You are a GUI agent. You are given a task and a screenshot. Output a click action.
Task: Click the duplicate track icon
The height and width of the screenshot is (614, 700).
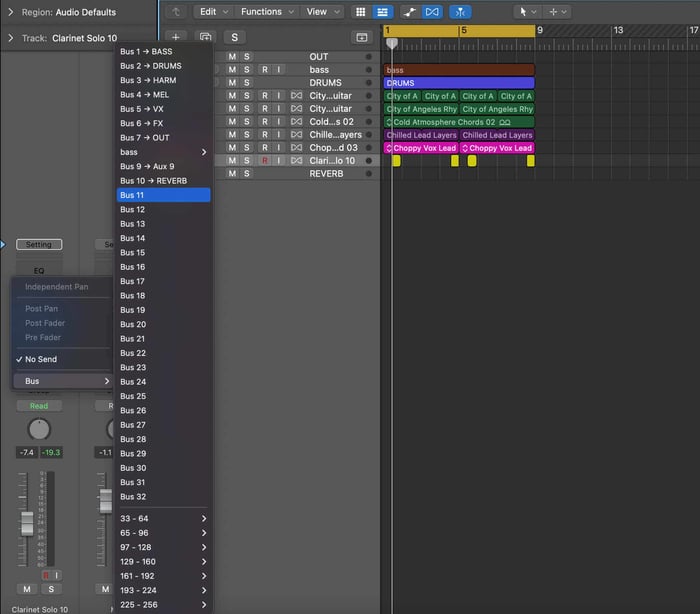click(205, 37)
